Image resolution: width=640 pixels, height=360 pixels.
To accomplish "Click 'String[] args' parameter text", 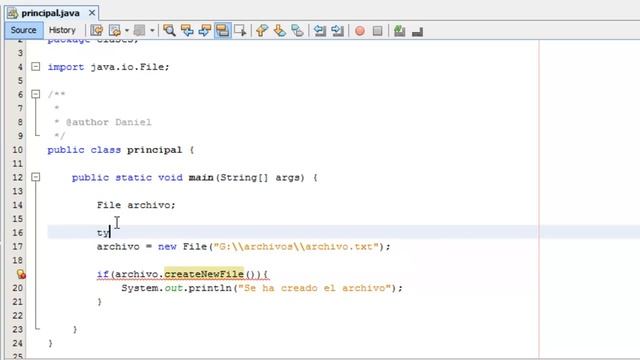I will click(x=262, y=178).
